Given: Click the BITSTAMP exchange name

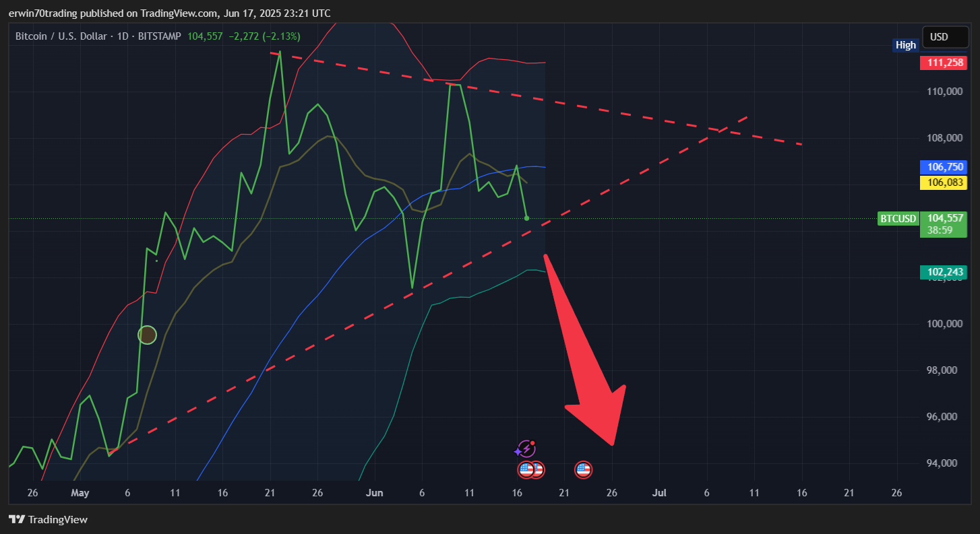Looking at the screenshot, I should coord(159,36).
